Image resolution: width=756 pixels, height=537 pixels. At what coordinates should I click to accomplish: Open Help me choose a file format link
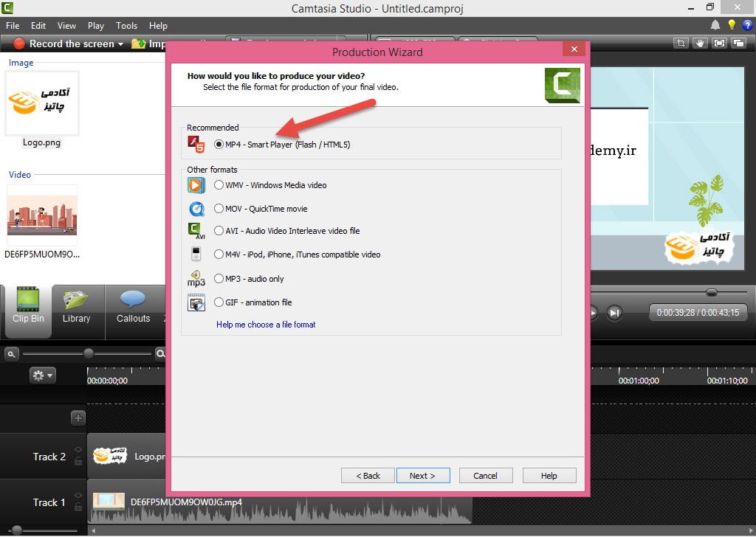(x=266, y=325)
